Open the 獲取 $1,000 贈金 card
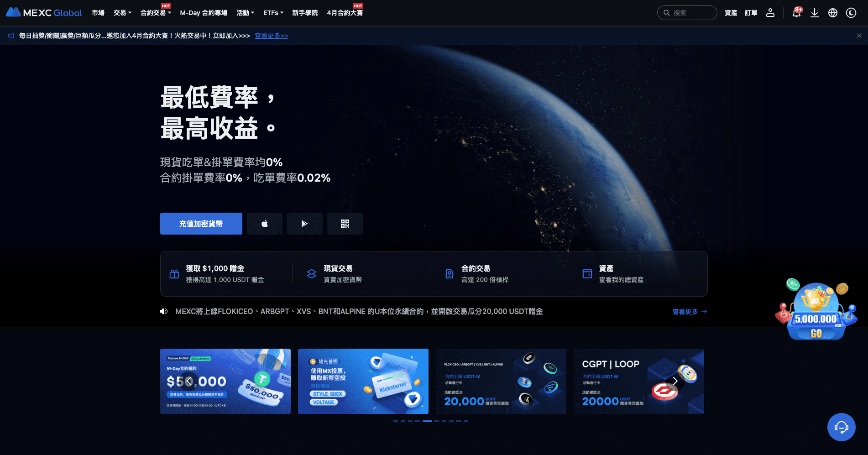Screen dimensions: 868x455 226,274
